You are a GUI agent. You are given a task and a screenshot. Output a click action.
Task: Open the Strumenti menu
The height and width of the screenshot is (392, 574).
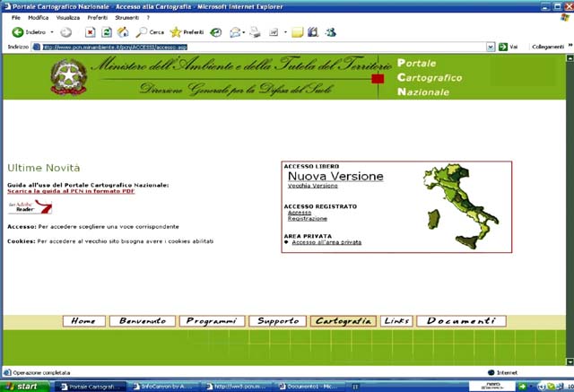click(127, 18)
